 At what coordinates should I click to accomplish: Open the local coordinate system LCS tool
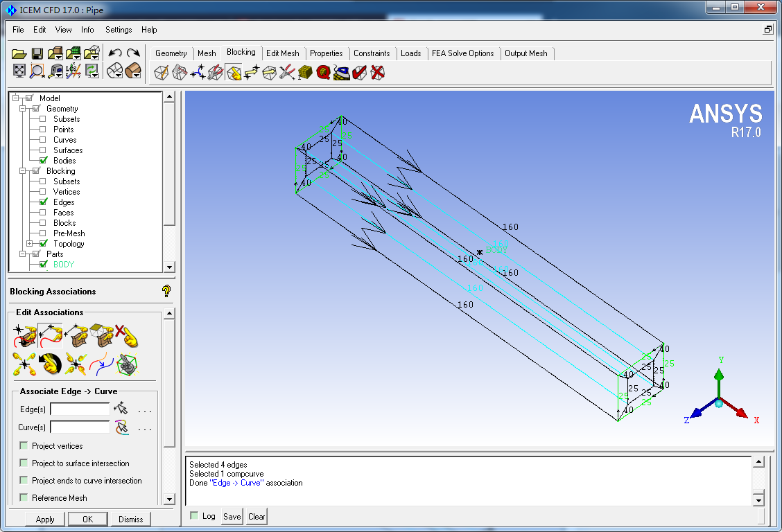click(x=73, y=71)
